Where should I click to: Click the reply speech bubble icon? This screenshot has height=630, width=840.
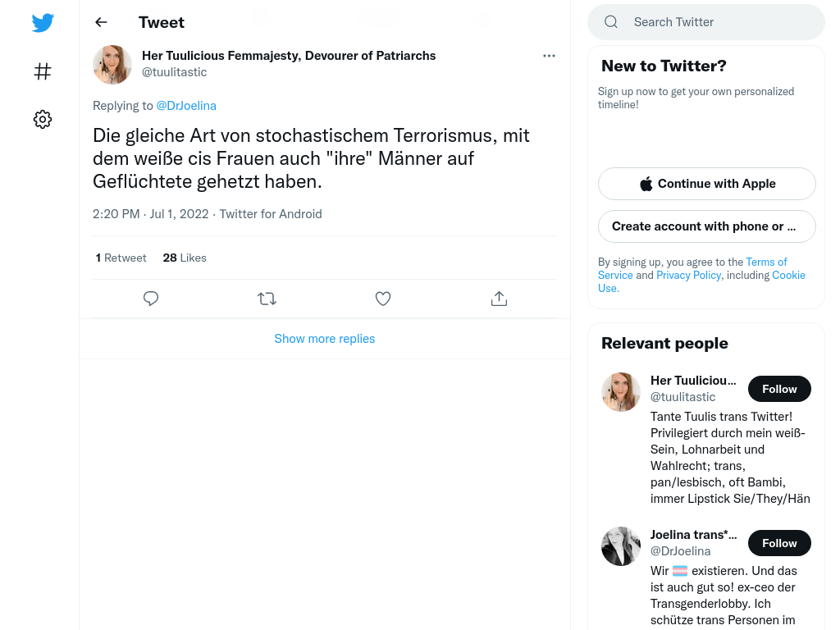151,299
